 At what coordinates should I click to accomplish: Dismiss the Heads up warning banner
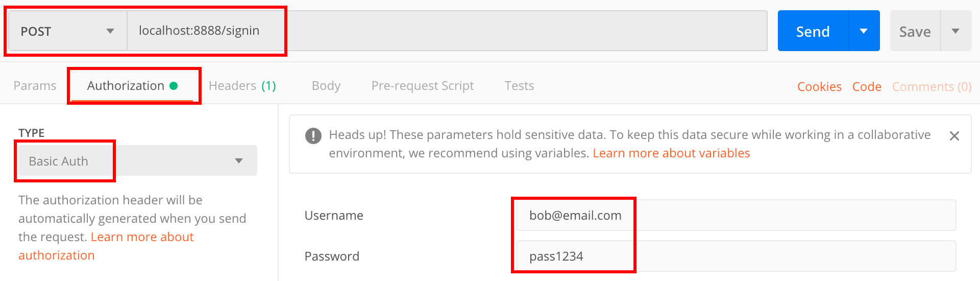pyautogui.click(x=954, y=136)
